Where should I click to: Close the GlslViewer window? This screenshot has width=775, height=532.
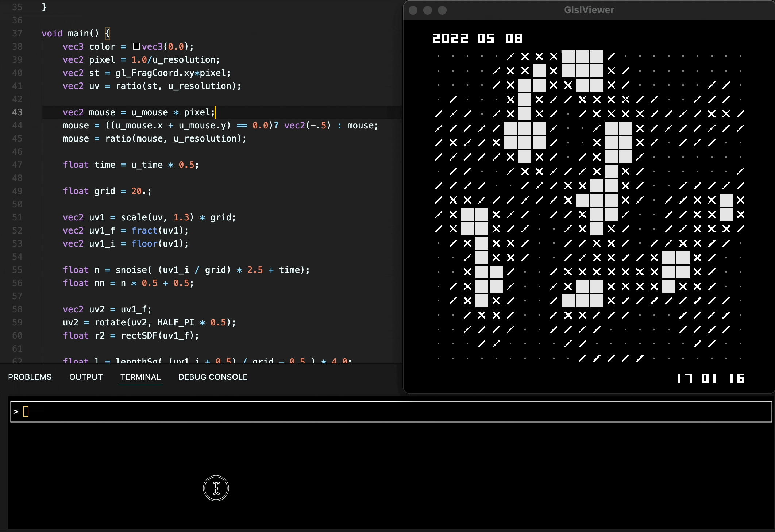click(x=413, y=10)
